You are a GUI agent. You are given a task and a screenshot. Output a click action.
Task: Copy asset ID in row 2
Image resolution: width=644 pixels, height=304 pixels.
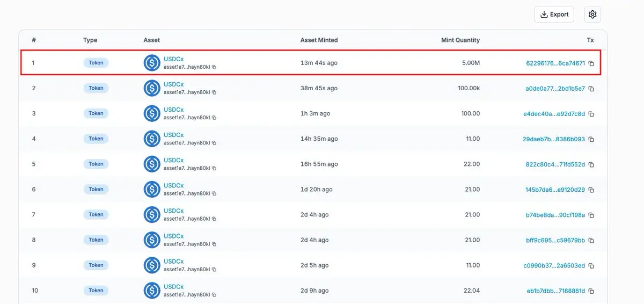(214, 92)
